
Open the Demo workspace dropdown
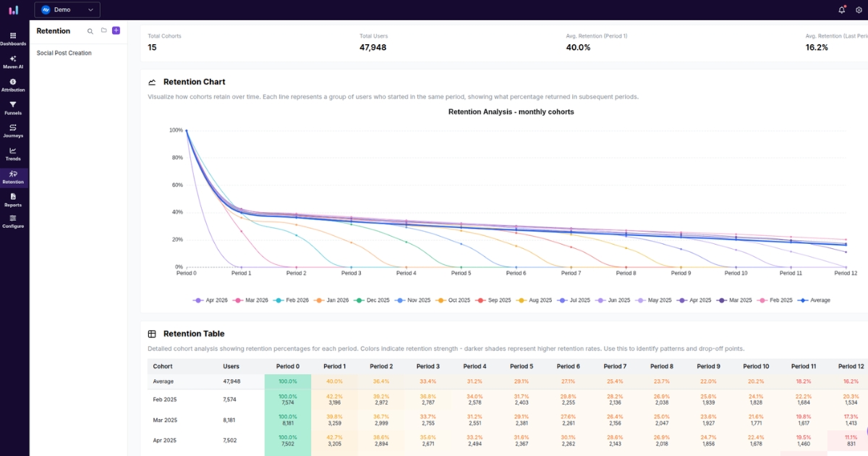coord(67,10)
